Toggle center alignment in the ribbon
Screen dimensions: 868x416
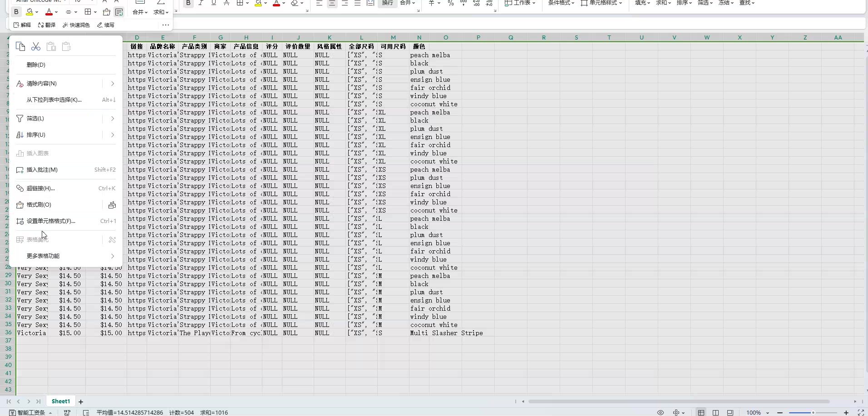click(x=332, y=3)
